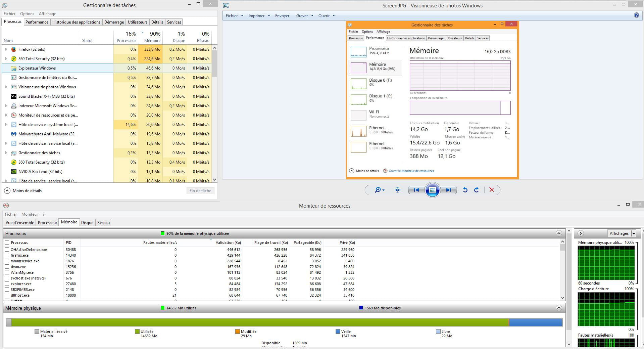Click the Gestionnaire des tâches process icon
This screenshot has width=644, height=349.
[14, 153]
